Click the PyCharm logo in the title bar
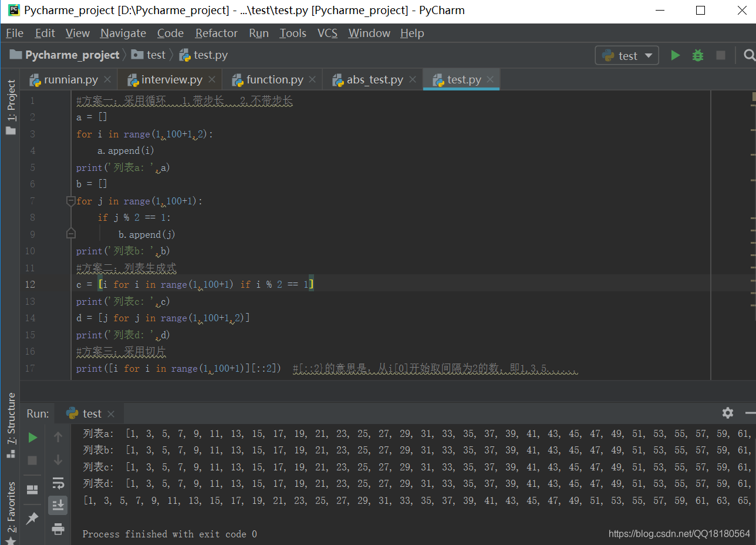This screenshot has height=545, width=756. (x=14, y=10)
